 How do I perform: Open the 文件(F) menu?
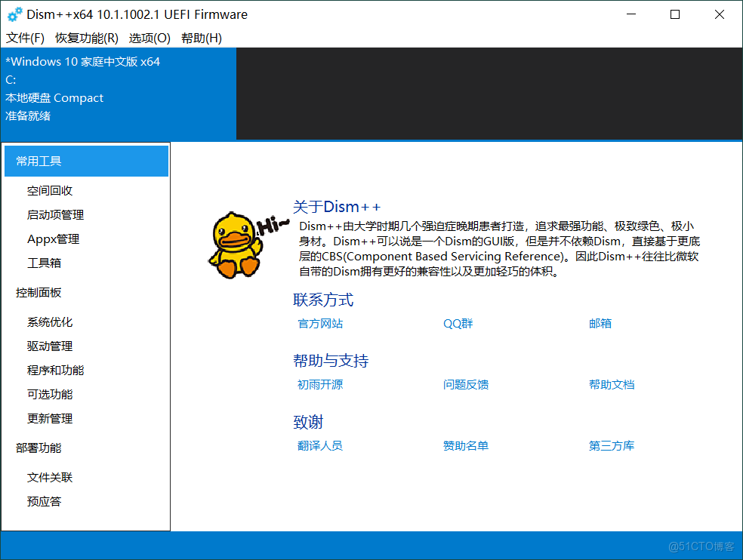[x=24, y=38]
